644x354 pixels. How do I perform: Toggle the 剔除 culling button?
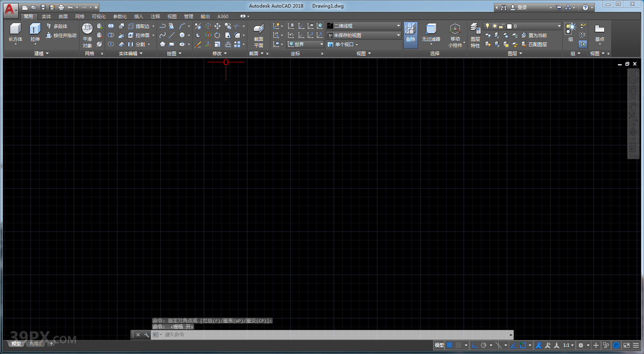click(411, 35)
